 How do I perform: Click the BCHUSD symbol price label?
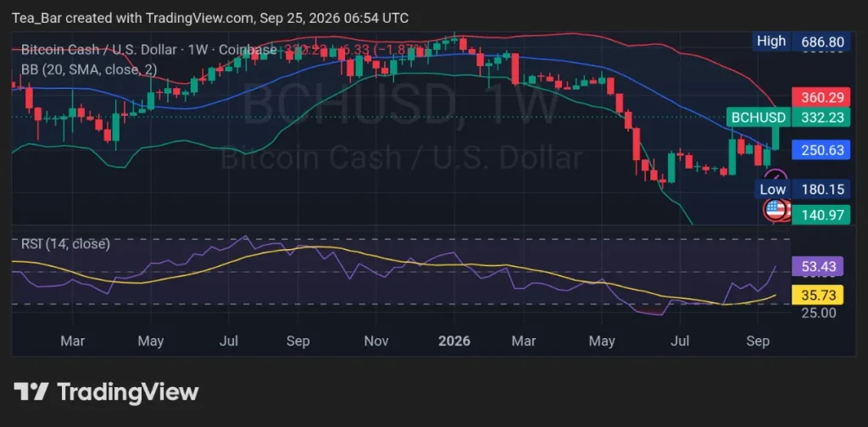pos(759,117)
